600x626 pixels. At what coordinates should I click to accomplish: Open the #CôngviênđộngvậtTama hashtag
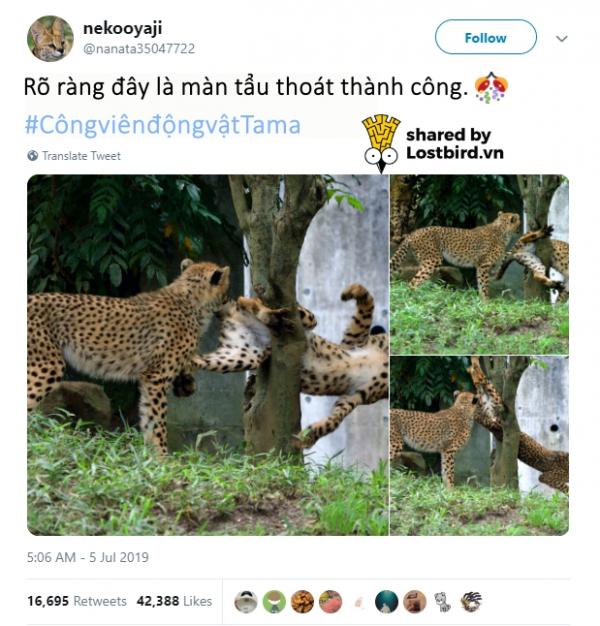(x=162, y=125)
